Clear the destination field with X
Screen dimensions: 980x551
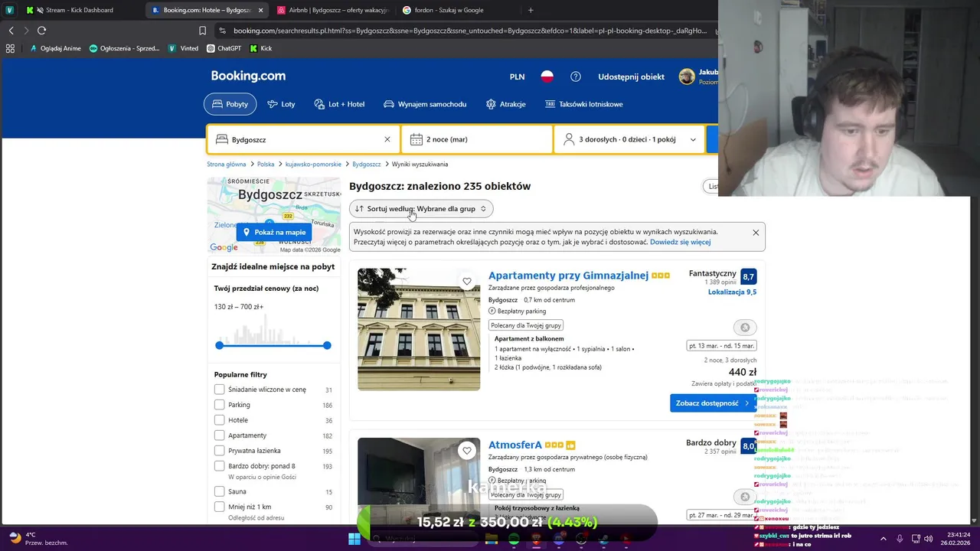tap(387, 139)
